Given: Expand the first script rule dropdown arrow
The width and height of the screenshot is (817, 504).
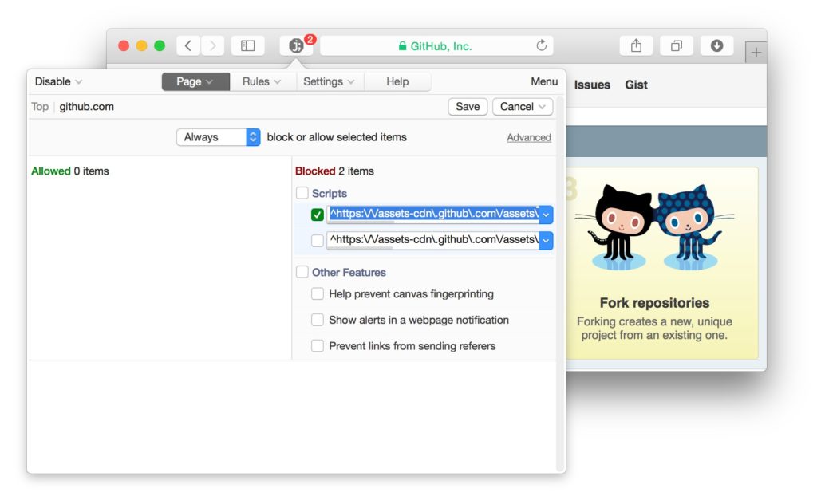Looking at the screenshot, I should pos(546,215).
